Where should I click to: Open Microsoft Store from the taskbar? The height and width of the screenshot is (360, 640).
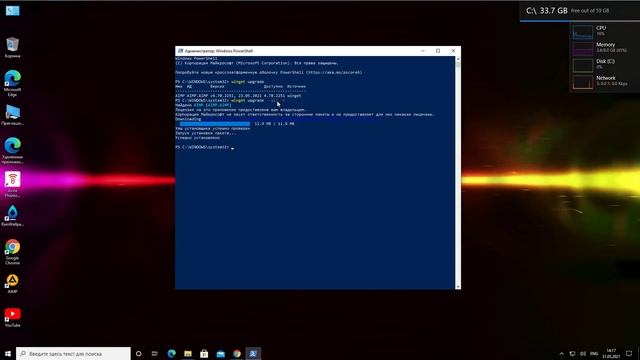click(x=204, y=353)
